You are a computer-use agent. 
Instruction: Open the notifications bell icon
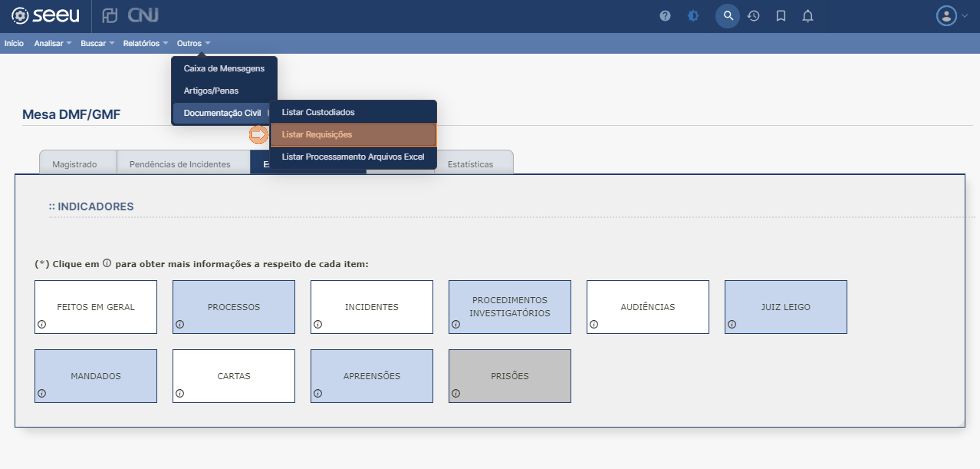(x=808, y=16)
